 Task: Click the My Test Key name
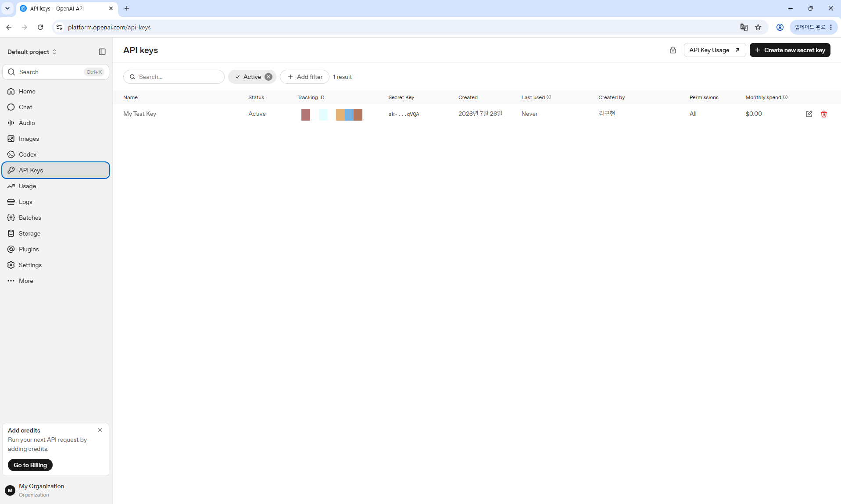(x=140, y=114)
